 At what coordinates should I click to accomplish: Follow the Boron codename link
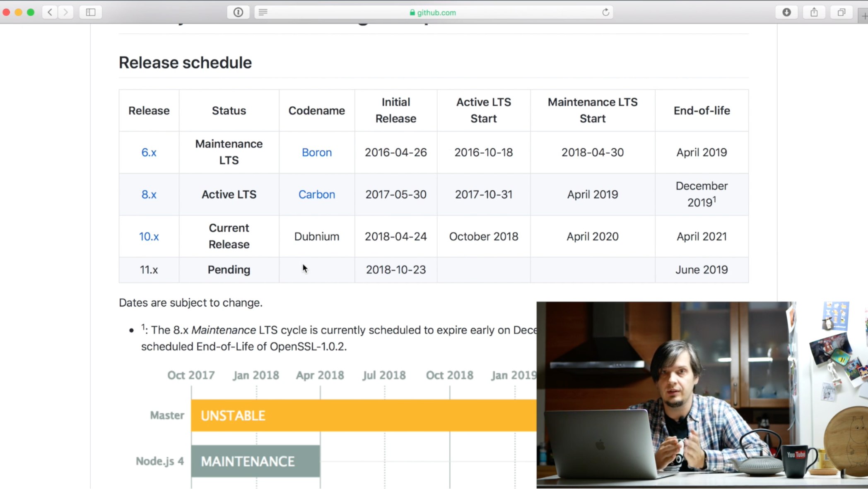tap(317, 152)
